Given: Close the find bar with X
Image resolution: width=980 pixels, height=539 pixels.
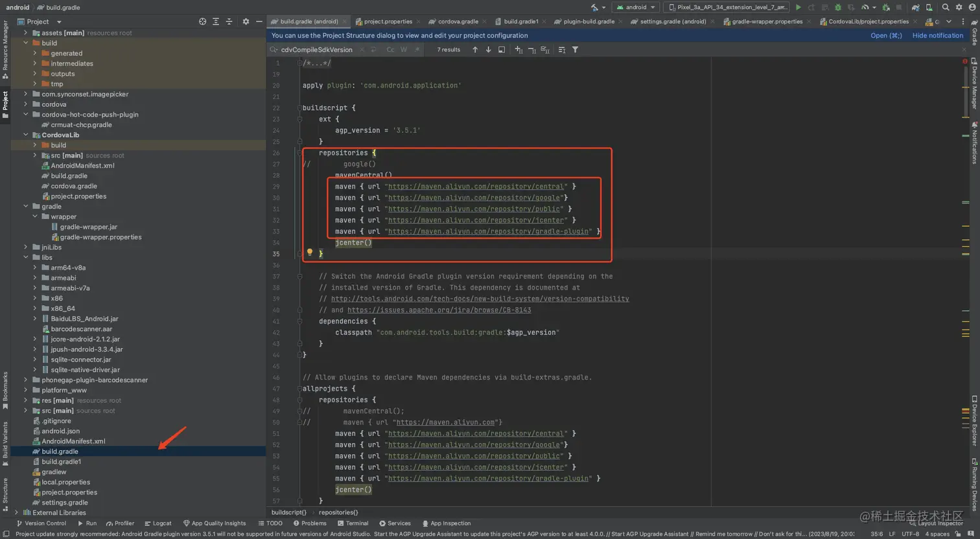Looking at the screenshot, I should pos(964,49).
